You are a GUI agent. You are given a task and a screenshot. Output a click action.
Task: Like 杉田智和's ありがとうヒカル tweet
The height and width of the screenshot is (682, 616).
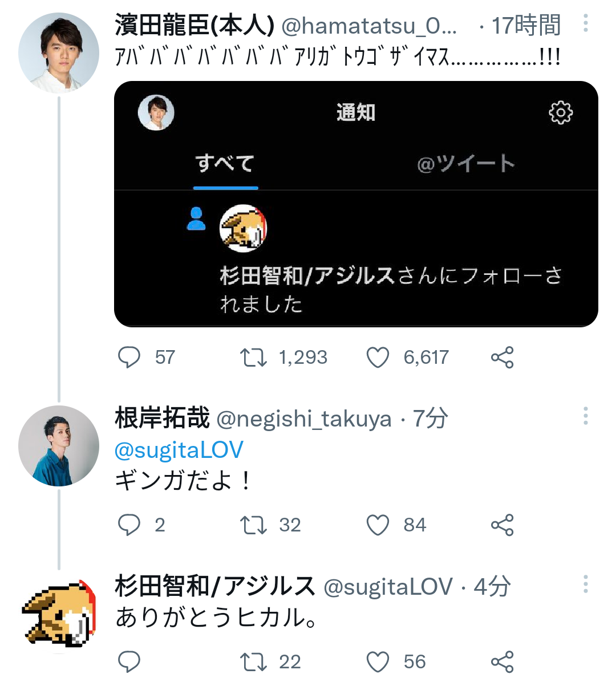point(378,661)
